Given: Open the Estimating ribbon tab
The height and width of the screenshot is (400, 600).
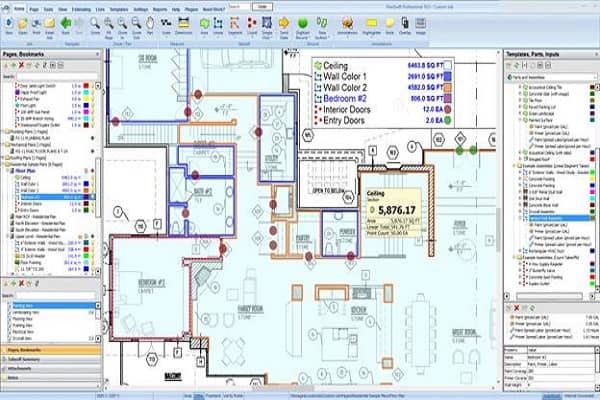Looking at the screenshot, I should point(82,9).
